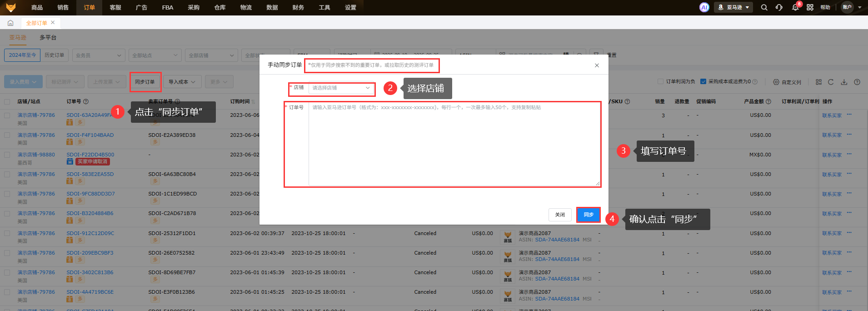
Task: Open the 请选择店铺 store dropdown in dialog
Action: (341, 88)
